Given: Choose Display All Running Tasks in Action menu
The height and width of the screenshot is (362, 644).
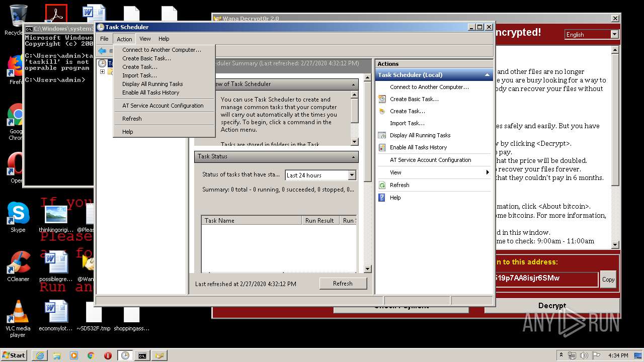Looking at the screenshot, I should [165, 84].
